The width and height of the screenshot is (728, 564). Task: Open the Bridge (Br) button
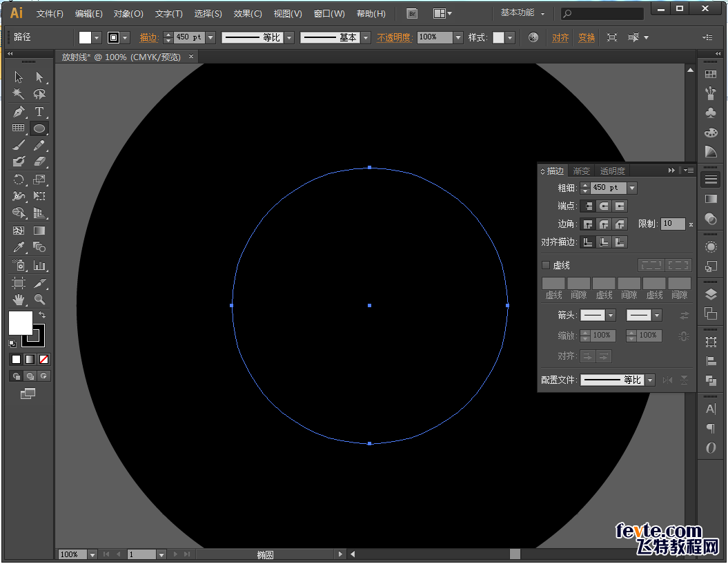click(412, 14)
